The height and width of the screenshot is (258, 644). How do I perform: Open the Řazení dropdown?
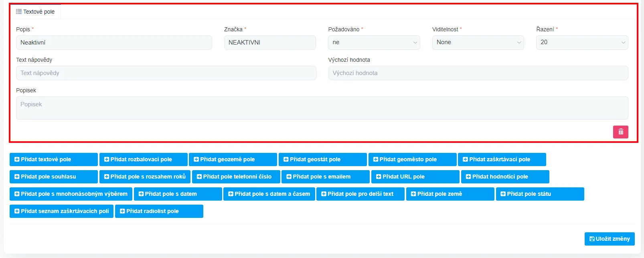click(581, 43)
